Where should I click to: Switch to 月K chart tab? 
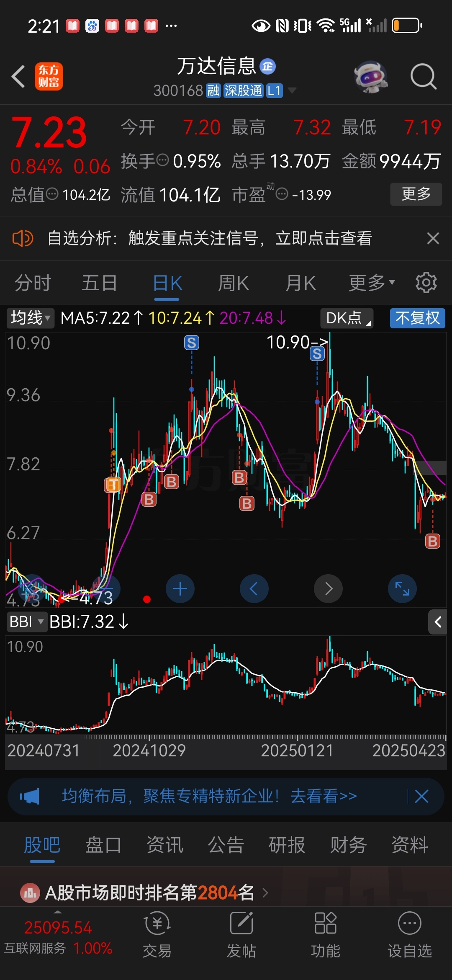click(x=300, y=283)
